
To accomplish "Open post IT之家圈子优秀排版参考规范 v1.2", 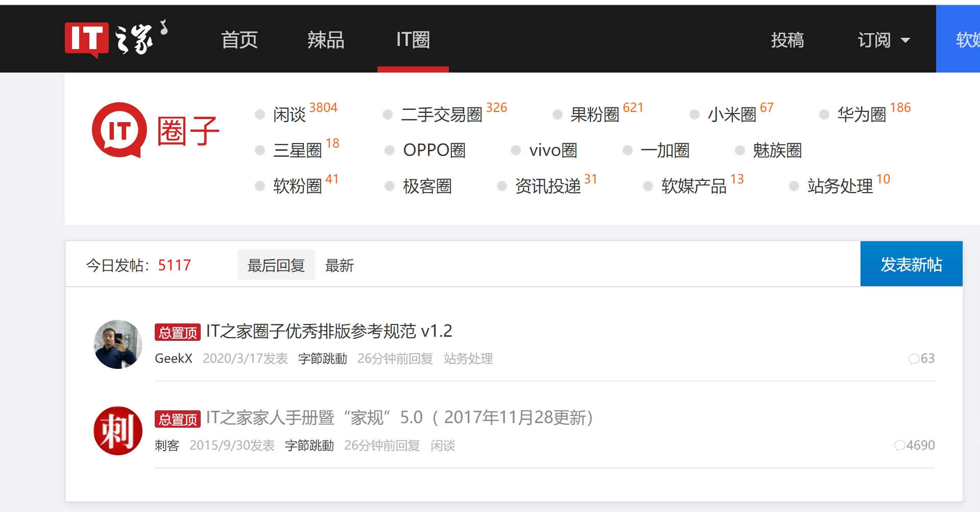I will (x=329, y=331).
